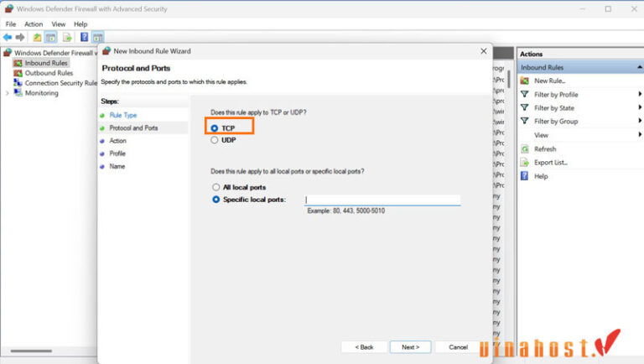The height and width of the screenshot is (364, 644).
Task: Open the Action menu
Action: [34, 24]
